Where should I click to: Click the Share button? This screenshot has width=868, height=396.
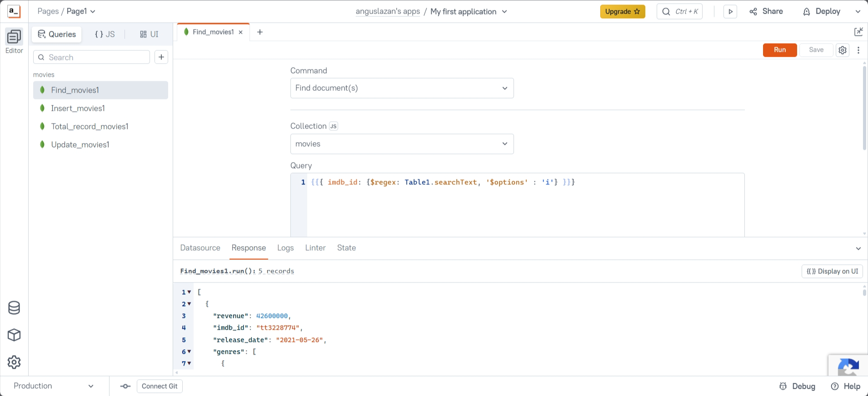tap(766, 12)
